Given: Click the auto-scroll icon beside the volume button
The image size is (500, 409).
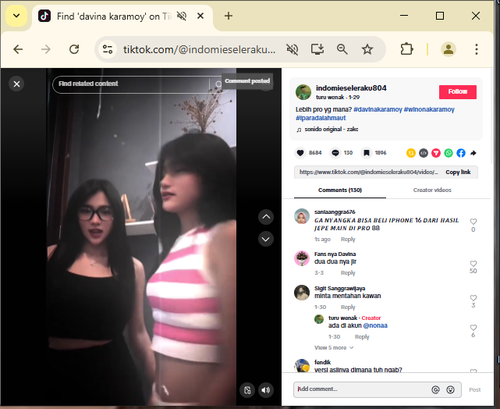Looking at the screenshot, I should click(247, 390).
